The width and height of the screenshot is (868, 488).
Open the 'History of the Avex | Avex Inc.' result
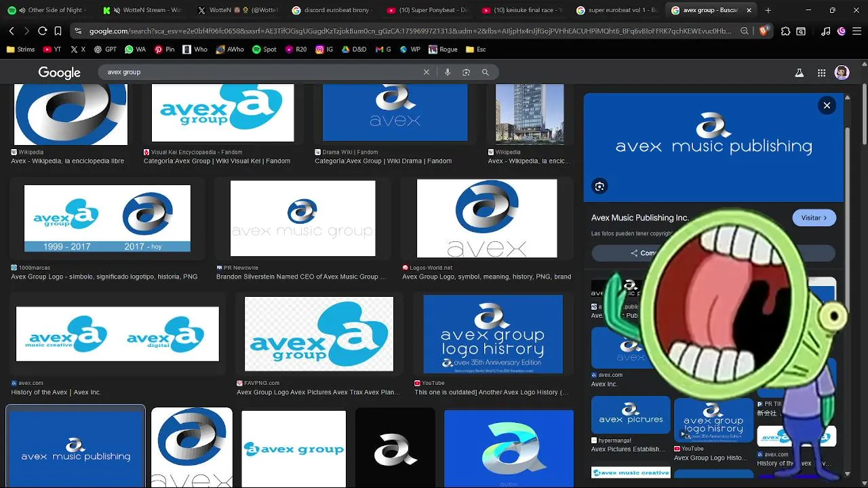56,392
